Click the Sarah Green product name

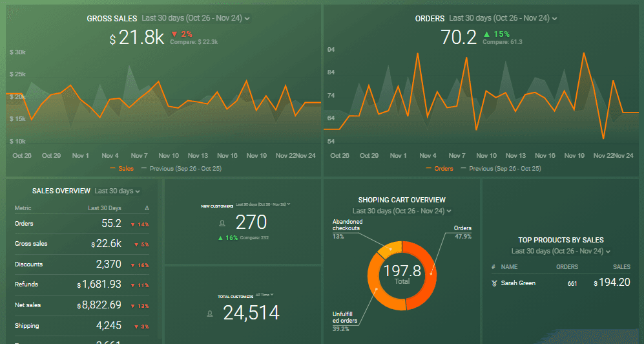click(x=518, y=283)
